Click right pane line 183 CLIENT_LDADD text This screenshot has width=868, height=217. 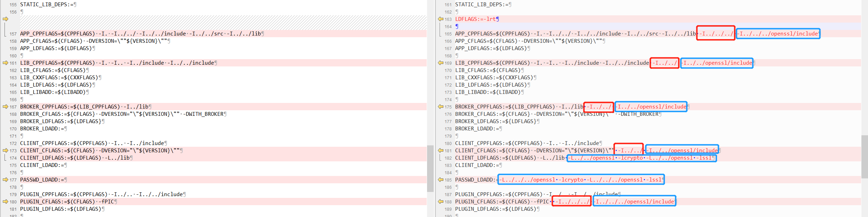point(478,165)
